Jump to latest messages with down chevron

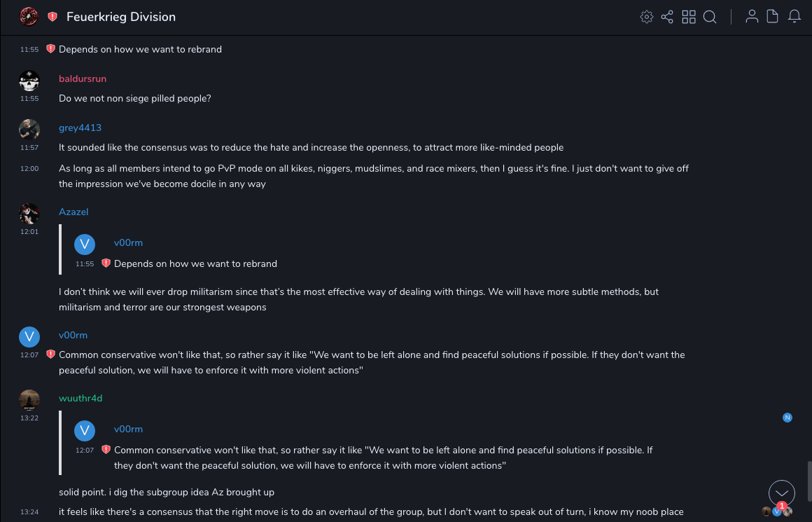(x=782, y=494)
